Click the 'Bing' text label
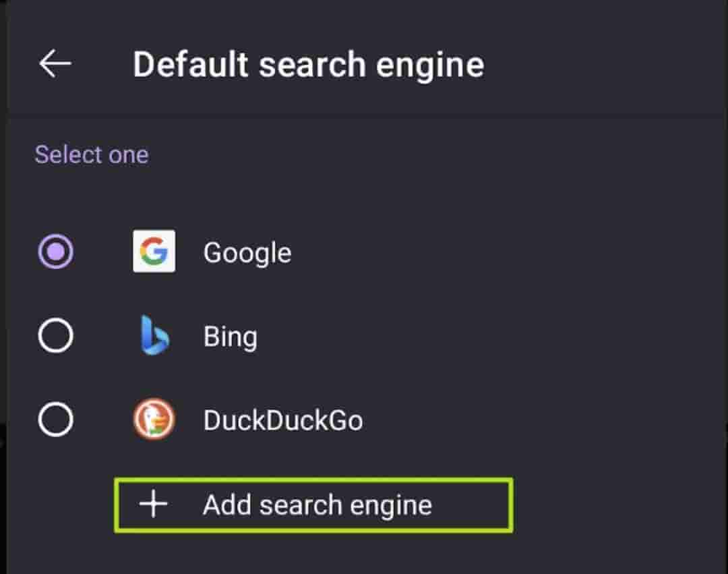 pyautogui.click(x=230, y=337)
